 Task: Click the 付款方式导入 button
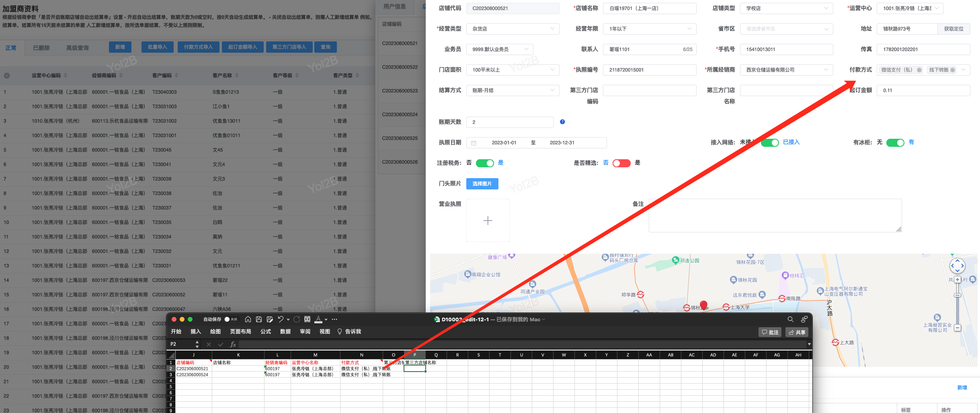pyautogui.click(x=198, y=47)
